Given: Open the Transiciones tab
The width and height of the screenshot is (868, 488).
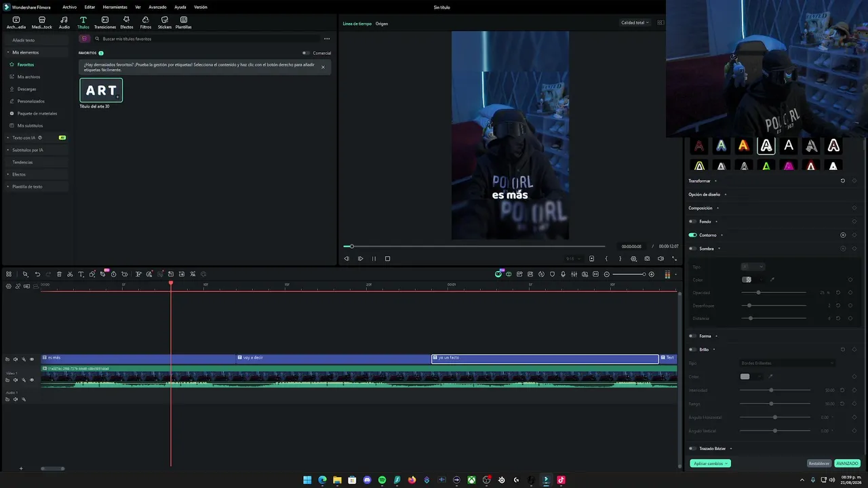Looking at the screenshot, I should tap(105, 22).
